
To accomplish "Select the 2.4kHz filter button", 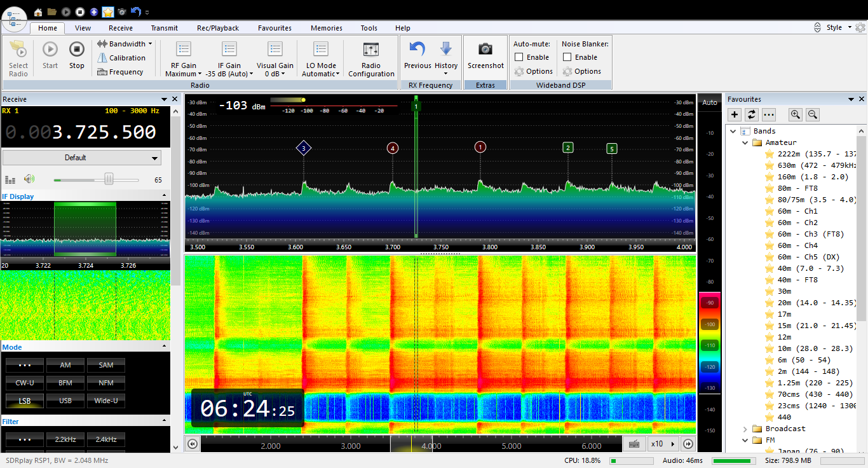I will (x=106, y=439).
